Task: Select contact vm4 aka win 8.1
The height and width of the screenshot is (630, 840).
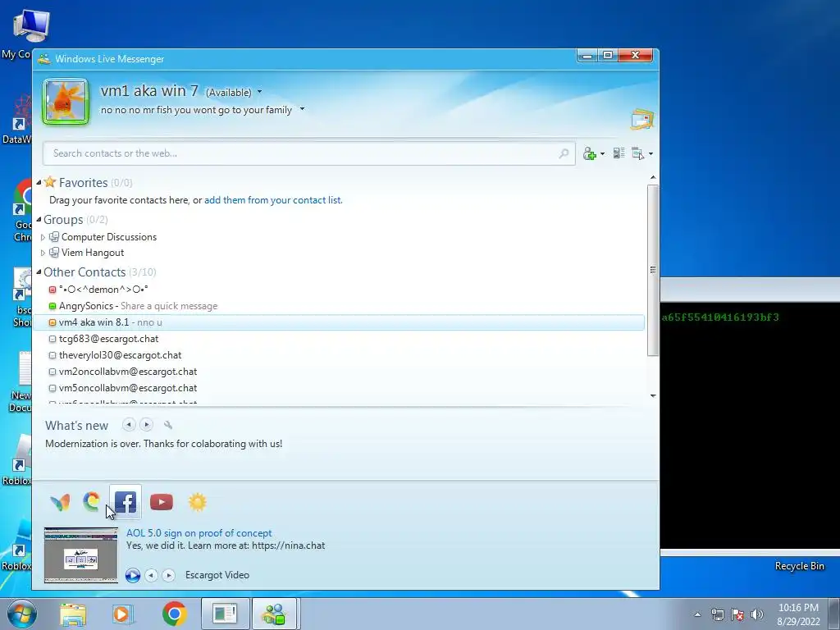Action: 339,322
